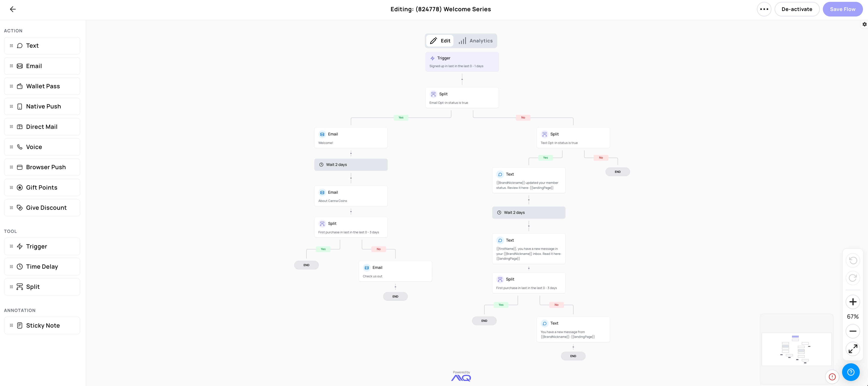
Task: Select the Wallet Pass action
Action: (x=42, y=86)
